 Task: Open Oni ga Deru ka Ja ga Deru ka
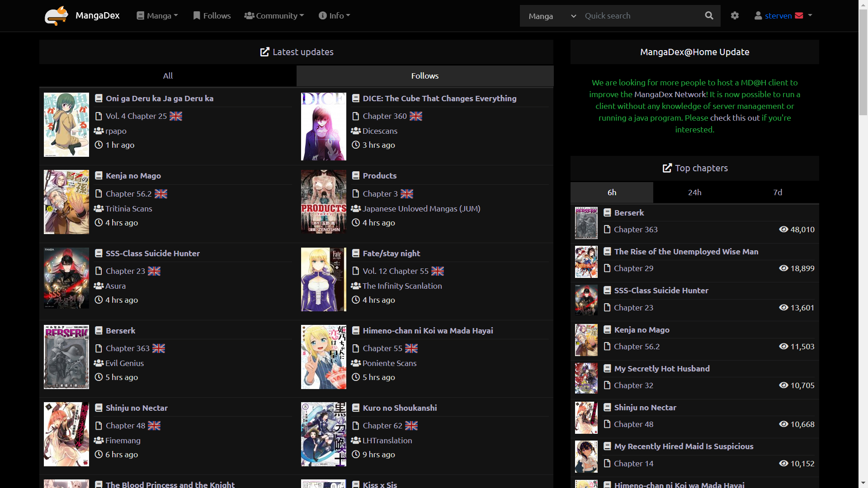point(160,99)
